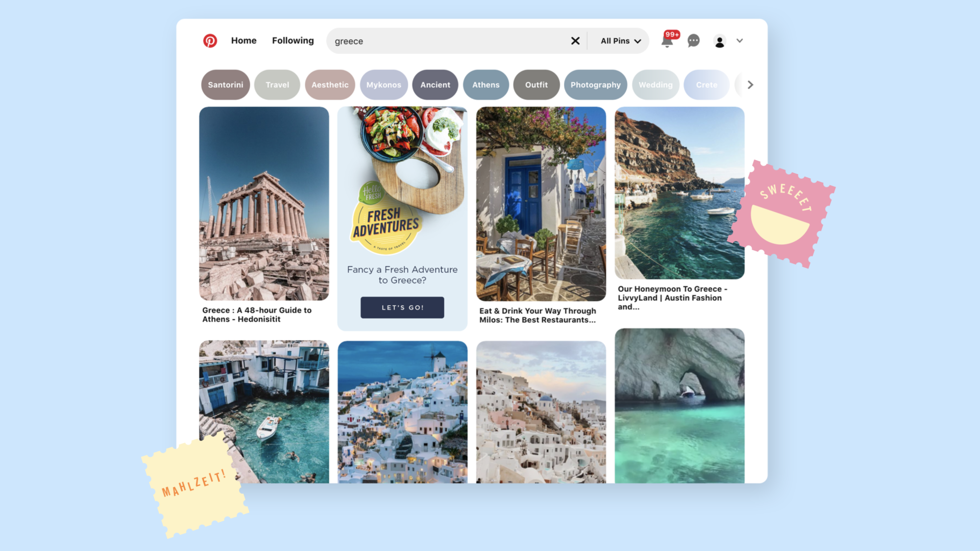Click 'Greece : A 48-hour Guide to Athens' title
Screen dimensions: 980x551
[x=257, y=314]
